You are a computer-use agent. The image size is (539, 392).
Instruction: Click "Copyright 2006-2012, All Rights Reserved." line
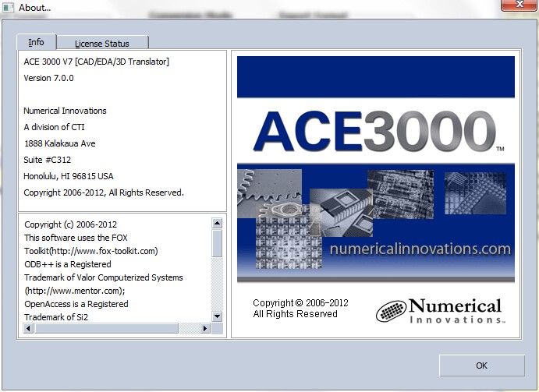[x=104, y=192]
